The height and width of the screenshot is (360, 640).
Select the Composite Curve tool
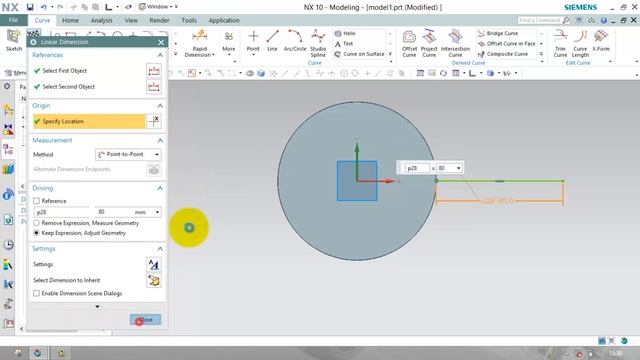point(503,54)
